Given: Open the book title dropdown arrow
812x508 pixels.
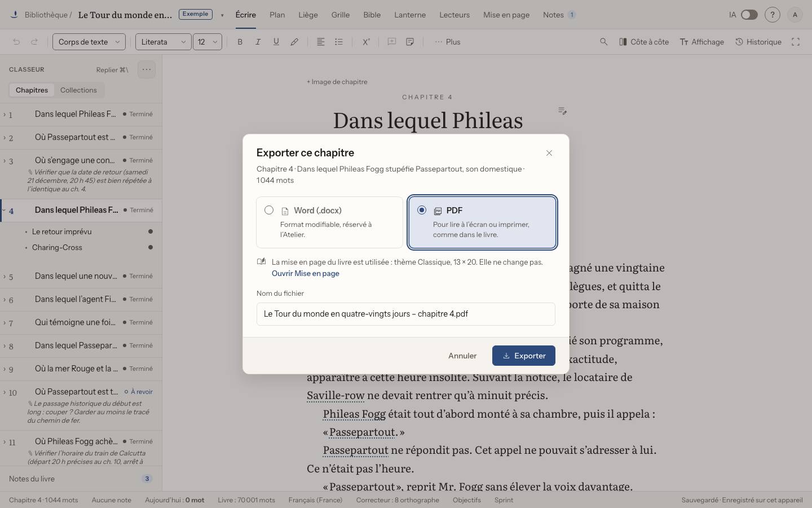Looking at the screenshot, I should (x=222, y=15).
